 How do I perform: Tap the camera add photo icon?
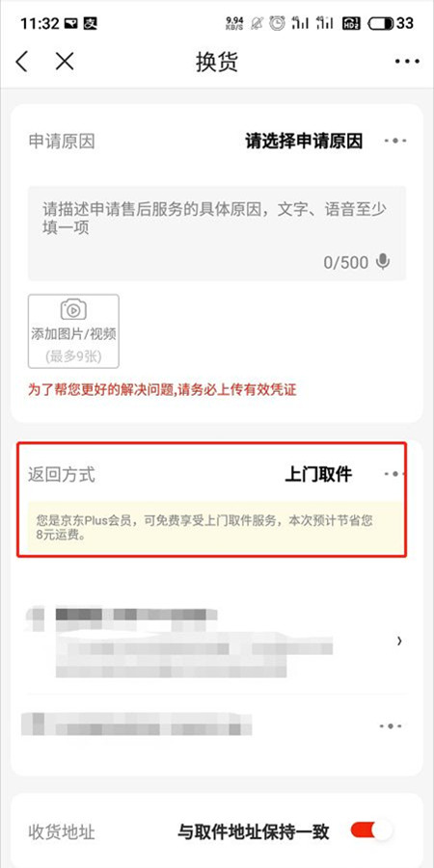tap(73, 310)
